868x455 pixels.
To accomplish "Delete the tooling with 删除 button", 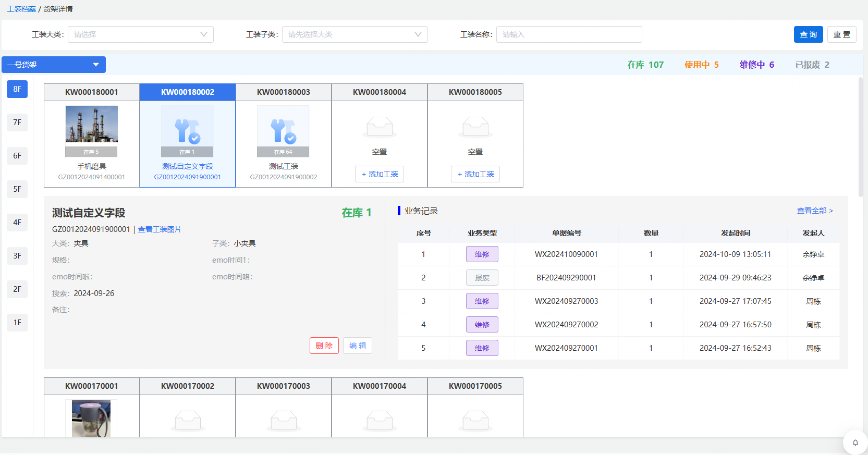I will 324,346.
